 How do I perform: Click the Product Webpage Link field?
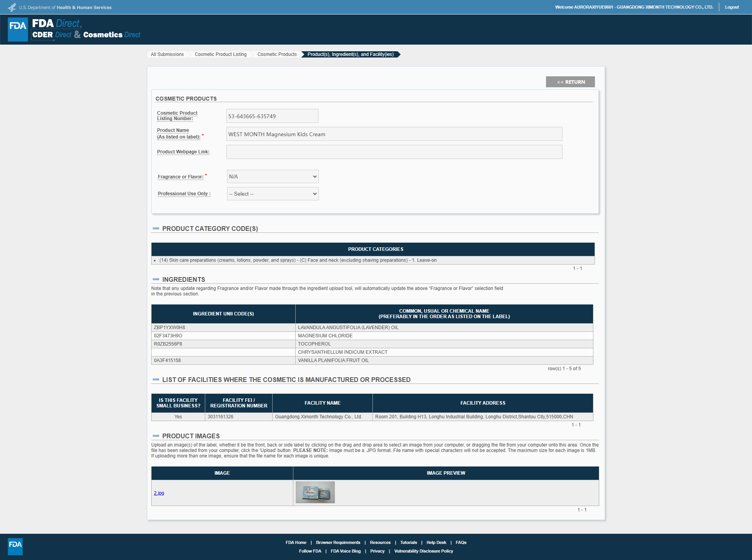click(x=394, y=152)
